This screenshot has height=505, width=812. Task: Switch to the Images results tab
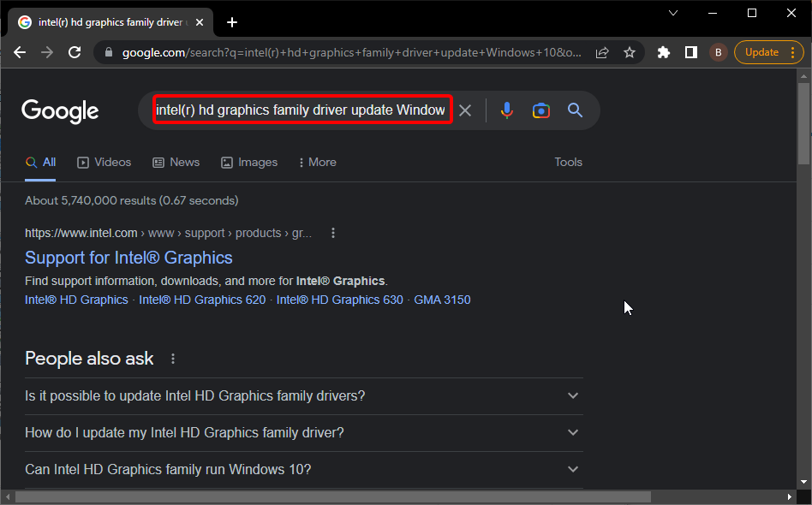[x=249, y=162]
